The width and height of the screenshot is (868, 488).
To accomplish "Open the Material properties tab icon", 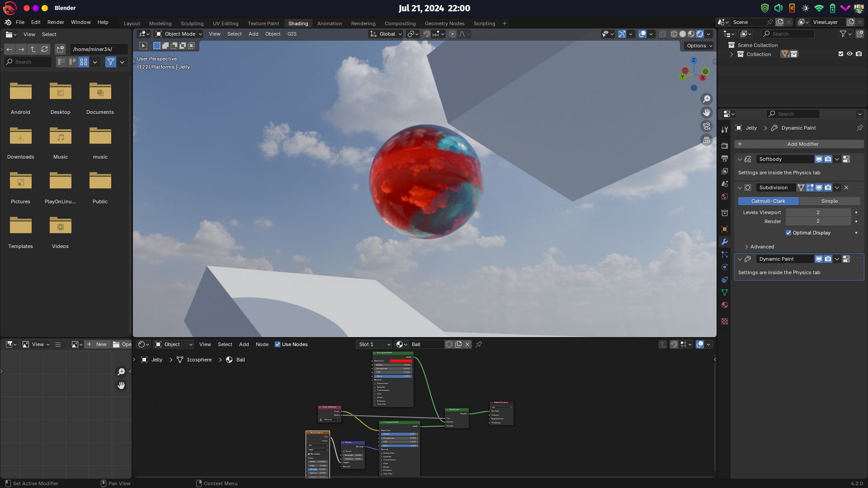I will [x=725, y=305].
